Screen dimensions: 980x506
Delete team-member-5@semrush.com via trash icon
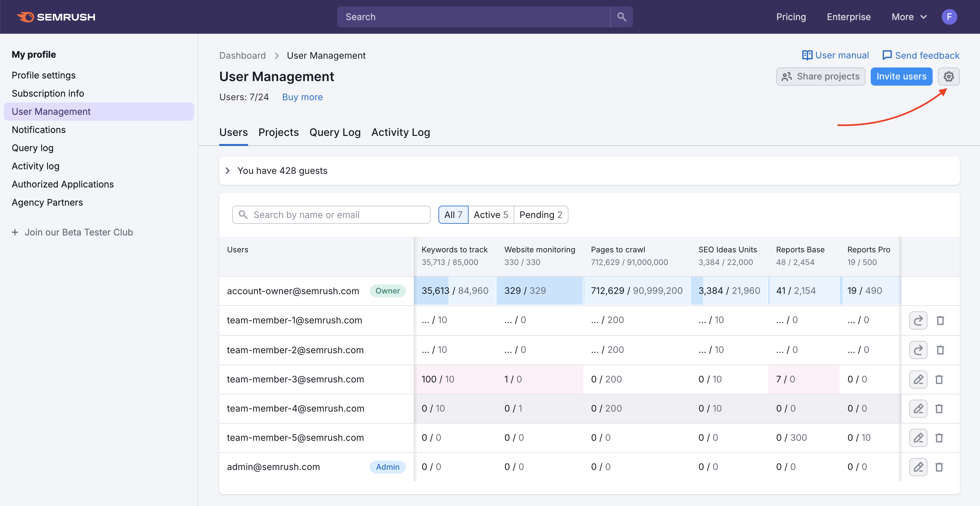(x=939, y=438)
